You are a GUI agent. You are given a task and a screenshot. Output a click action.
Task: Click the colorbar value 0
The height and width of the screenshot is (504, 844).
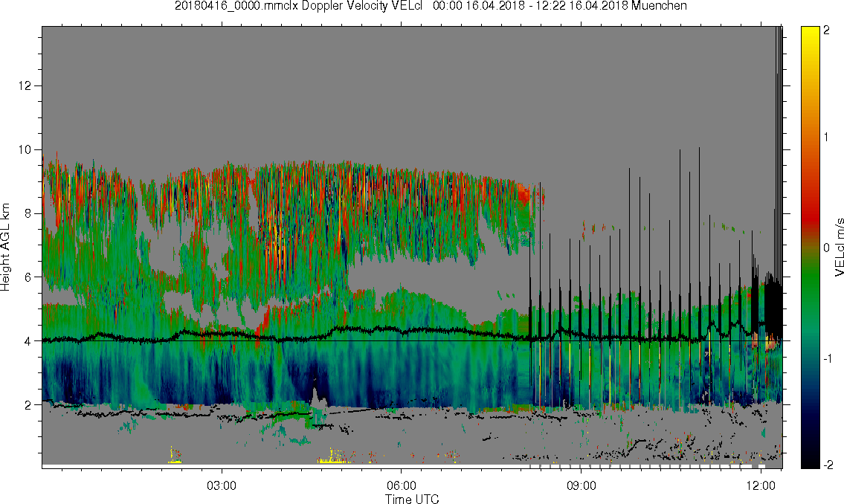827,248
